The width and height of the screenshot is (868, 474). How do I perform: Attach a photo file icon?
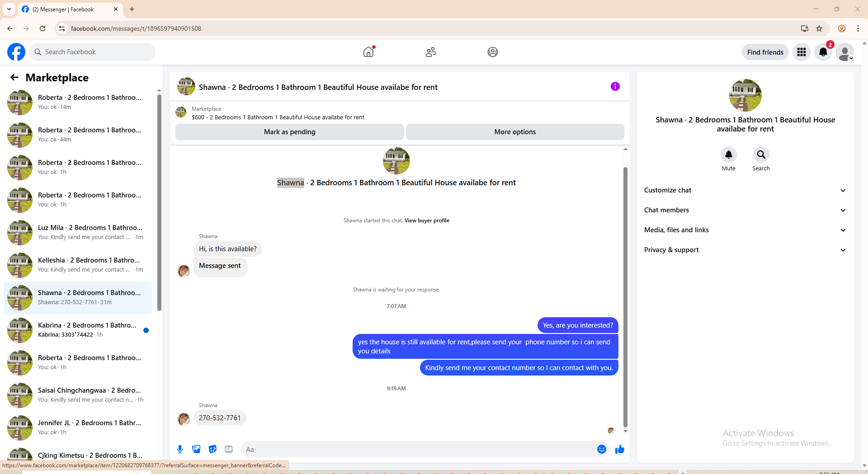(196, 449)
